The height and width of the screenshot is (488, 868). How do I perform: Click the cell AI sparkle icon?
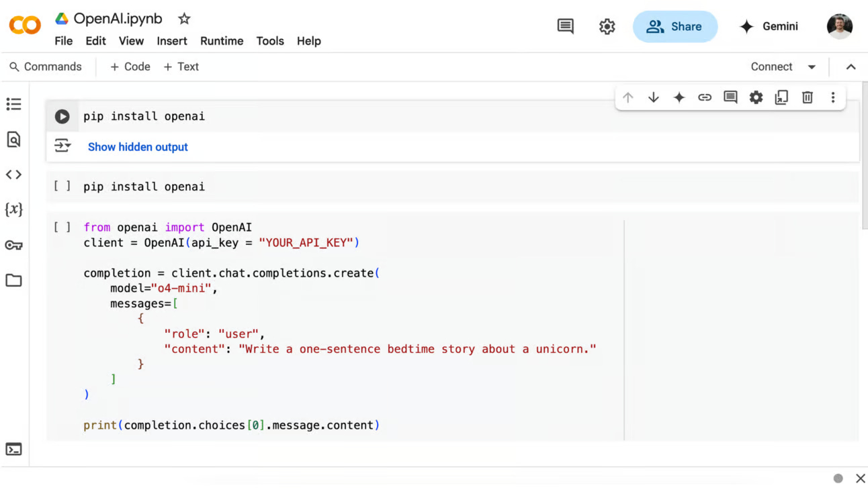coord(679,97)
